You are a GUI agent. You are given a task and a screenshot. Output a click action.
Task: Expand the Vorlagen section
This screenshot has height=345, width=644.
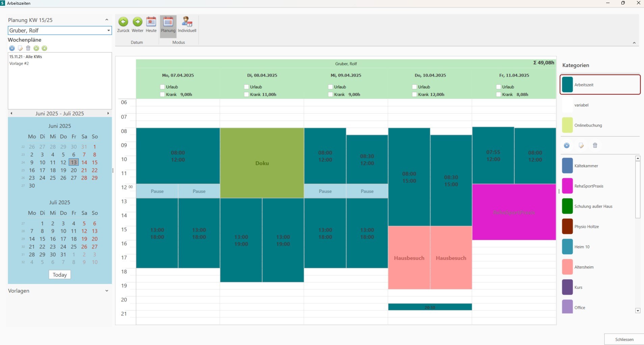pos(107,291)
